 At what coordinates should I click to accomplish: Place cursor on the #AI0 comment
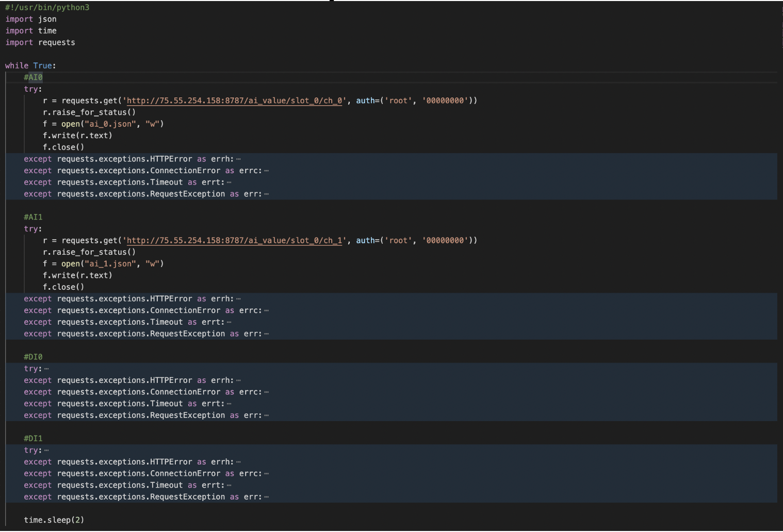point(33,78)
